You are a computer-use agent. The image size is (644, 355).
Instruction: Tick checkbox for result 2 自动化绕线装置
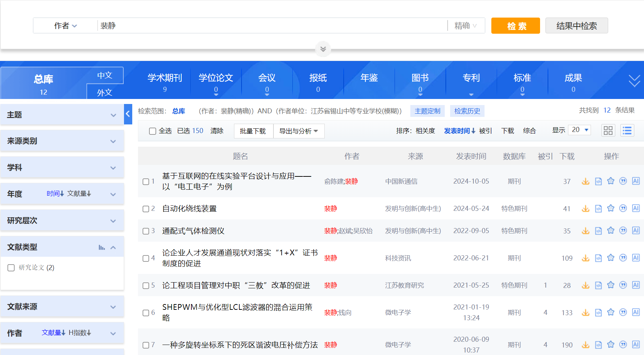tap(146, 209)
